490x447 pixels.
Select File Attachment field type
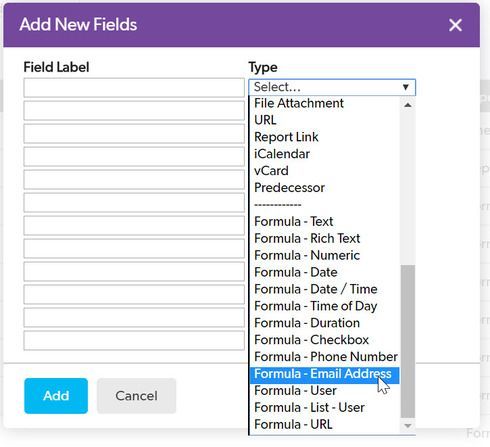pyautogui.click(x=299, y=103)
